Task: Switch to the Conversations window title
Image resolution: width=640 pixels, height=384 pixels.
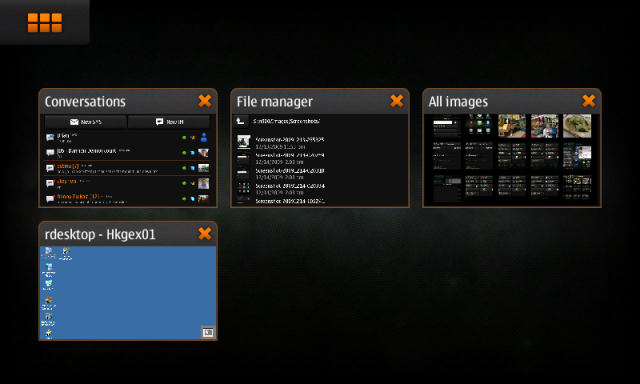Action: (x=85, y=102)
